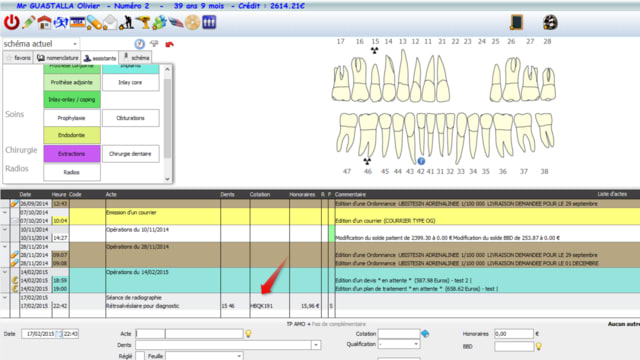Open the home house icon

(44, 22)
